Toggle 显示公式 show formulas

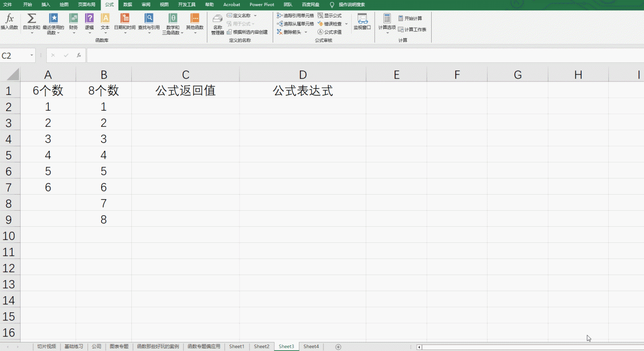click(x=330, y=16)
